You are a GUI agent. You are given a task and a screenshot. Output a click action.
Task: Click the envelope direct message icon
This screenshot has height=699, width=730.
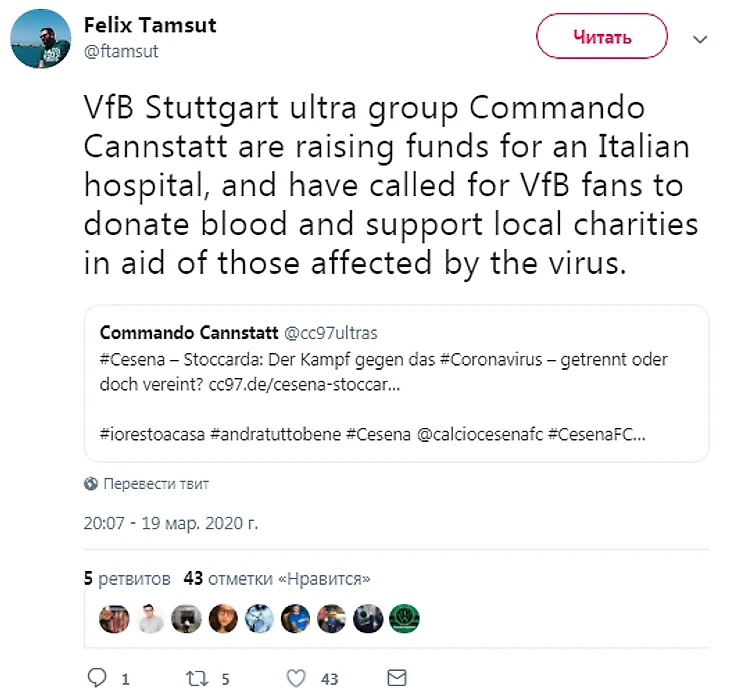[x=397, y=678]
